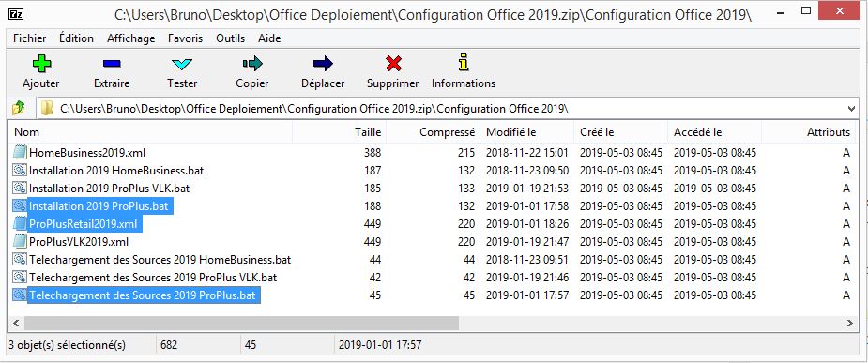
Task: Sort by the Nom column header
Action: click(26, 132)
